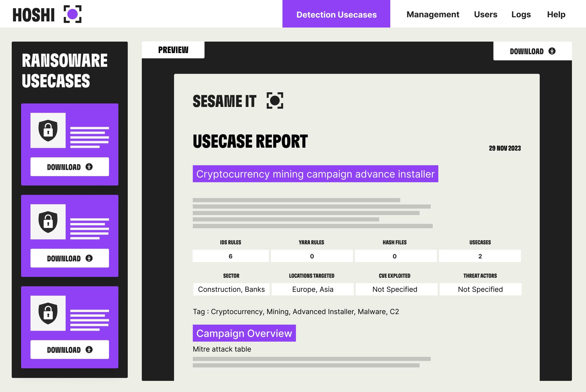Open the Users page
The height and width of the screenshot is (392, 586).
[486, 14]
